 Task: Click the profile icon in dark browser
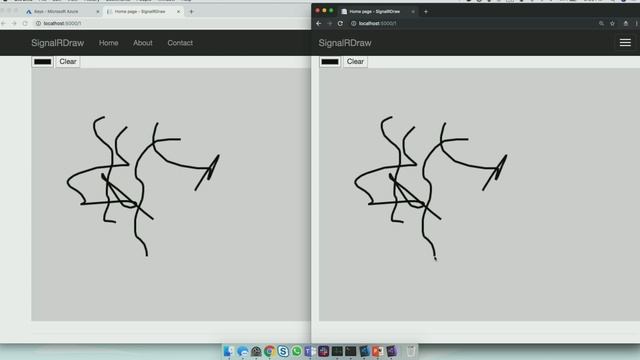point(625,24)
